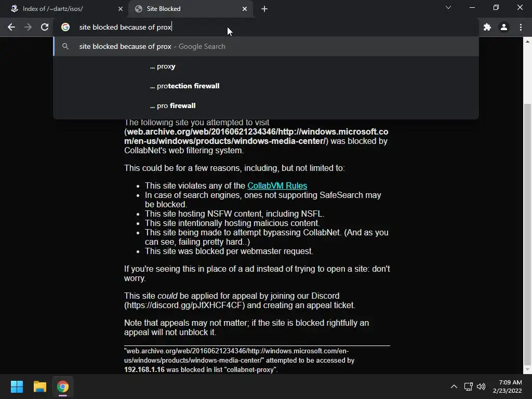This screenshot has height=399, width=532.
Task: Open Chrome's three-dot menu
Action: (521, 27)
